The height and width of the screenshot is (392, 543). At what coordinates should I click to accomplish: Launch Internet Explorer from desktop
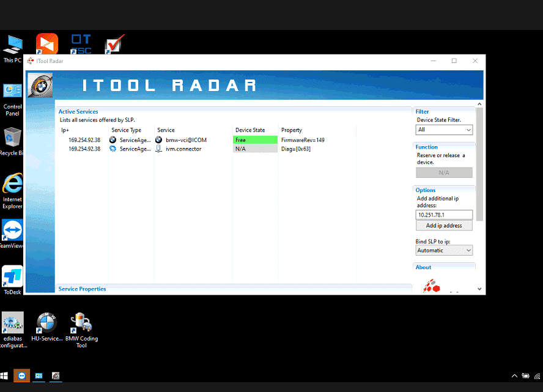12,191
